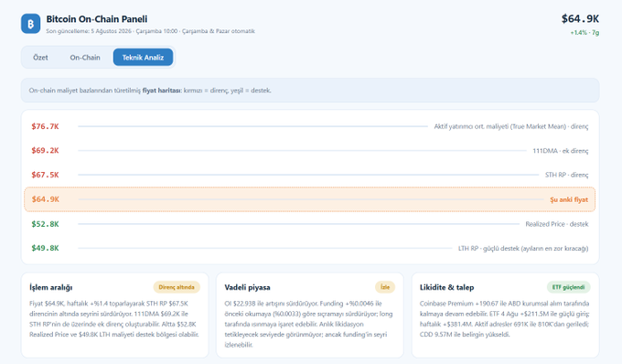
Task: Click the İşlem aralığı card heading
Action: [51, 287]
